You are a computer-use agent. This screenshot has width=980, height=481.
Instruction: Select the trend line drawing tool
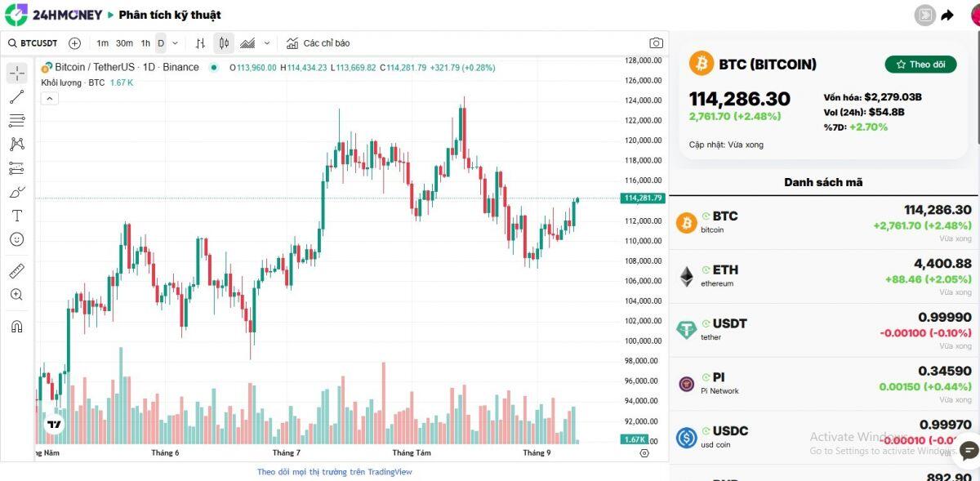(17, 96)
